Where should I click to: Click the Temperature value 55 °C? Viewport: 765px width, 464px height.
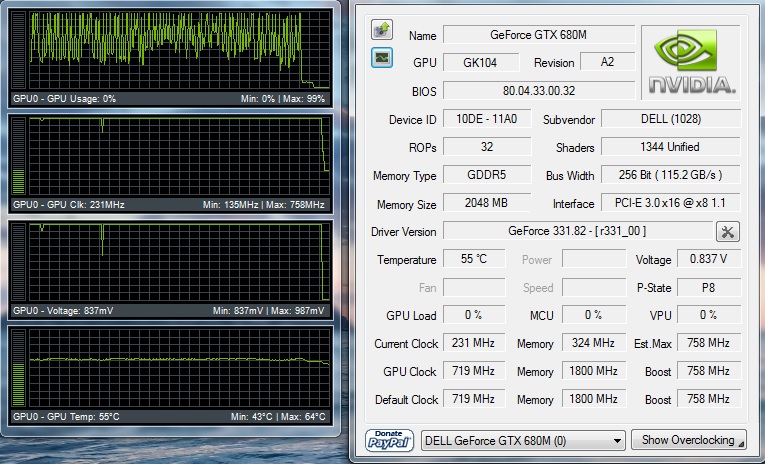(x=474, y=259)
